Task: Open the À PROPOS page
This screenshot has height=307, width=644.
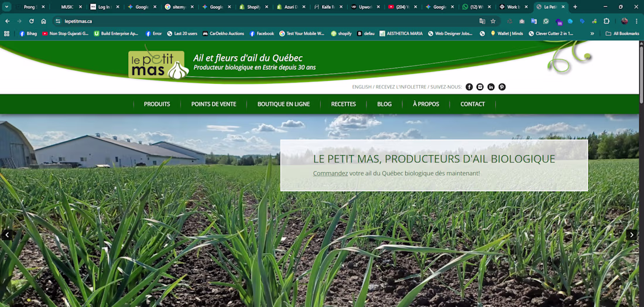Action: click(x=426, y=104)
